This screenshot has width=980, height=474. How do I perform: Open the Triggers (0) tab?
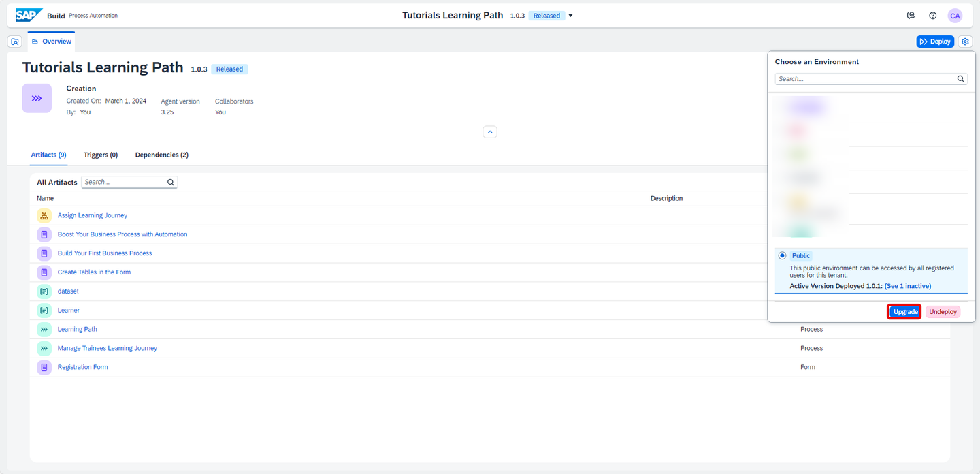click(101, 155)
